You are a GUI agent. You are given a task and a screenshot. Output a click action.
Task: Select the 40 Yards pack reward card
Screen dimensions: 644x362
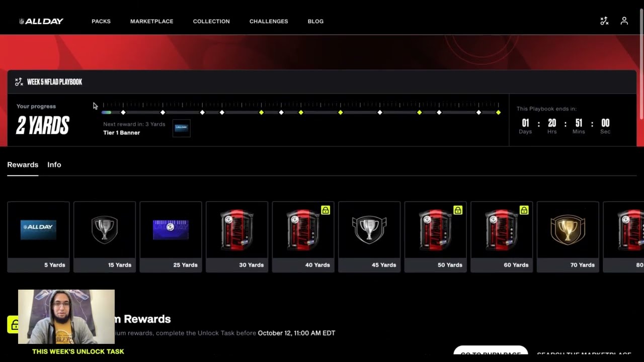point(303,237)
